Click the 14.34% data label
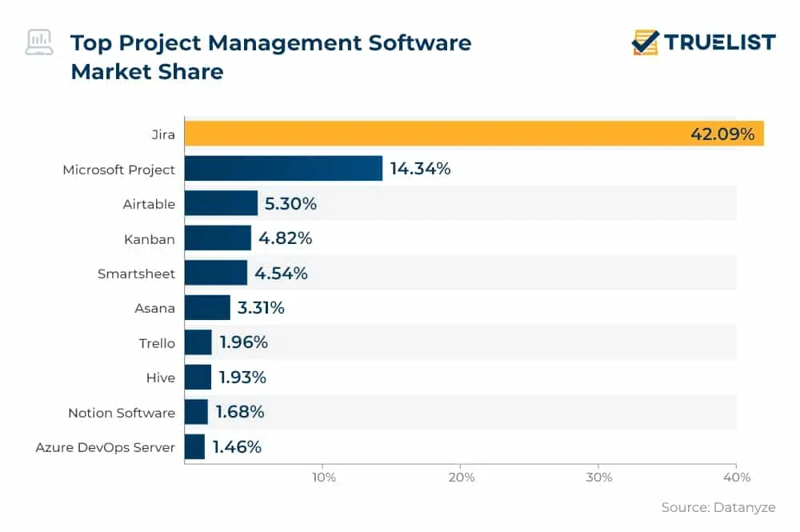Image resolution: width=800 pixels, height=532 pixels. pos(420,169)
